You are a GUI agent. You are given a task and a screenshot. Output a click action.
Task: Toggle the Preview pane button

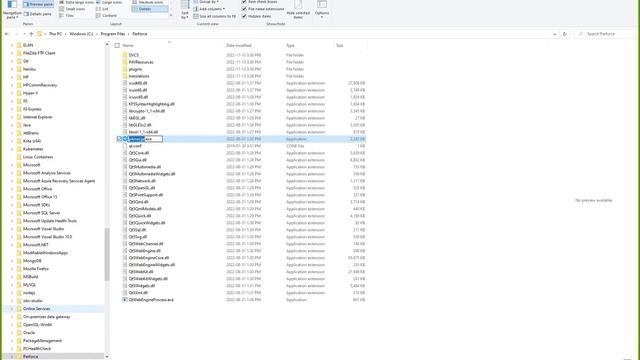[38, 4]
